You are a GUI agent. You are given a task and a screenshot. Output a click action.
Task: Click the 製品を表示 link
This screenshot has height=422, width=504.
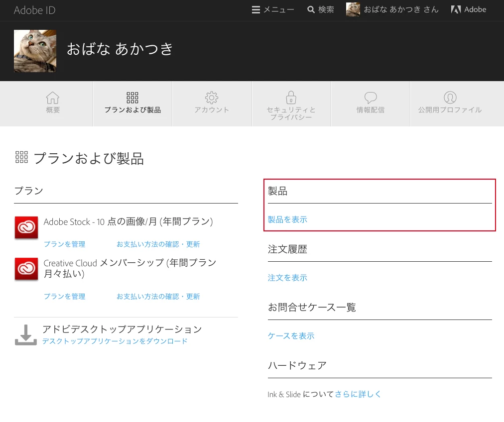tap(287, 219)
